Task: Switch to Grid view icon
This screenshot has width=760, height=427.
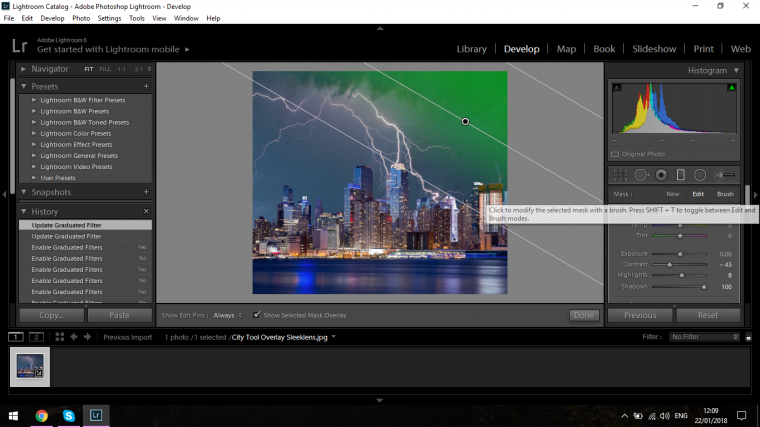Action: 60,337
